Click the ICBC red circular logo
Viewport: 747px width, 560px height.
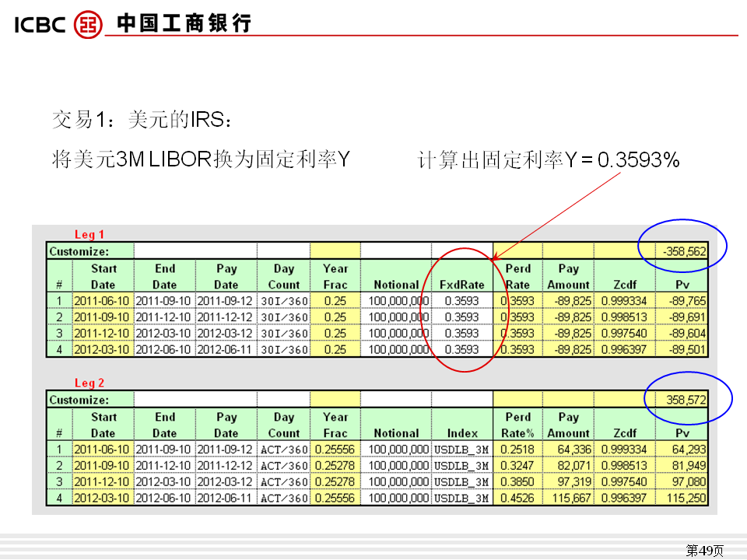point(87,24)
